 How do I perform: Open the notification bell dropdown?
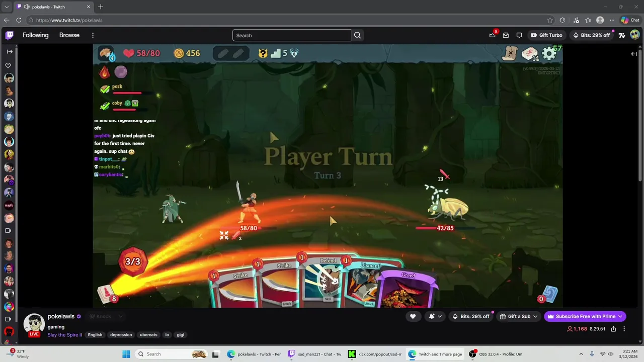click(435, 316)
